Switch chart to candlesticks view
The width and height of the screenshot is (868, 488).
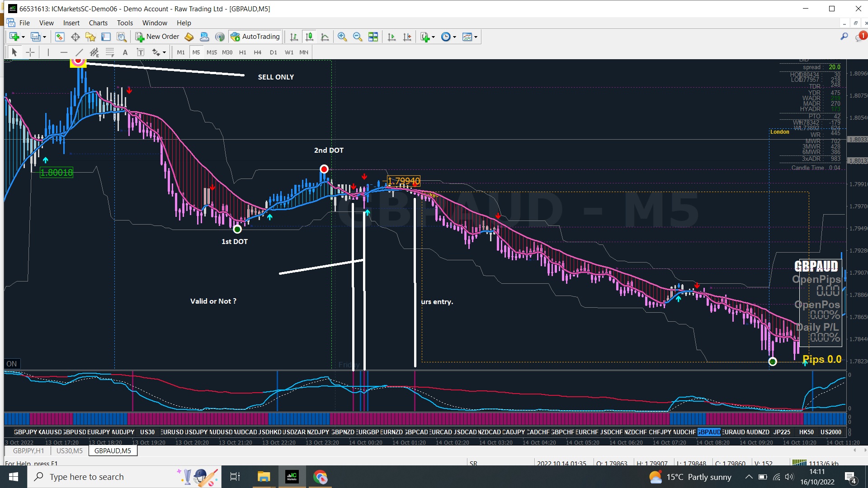309,37
